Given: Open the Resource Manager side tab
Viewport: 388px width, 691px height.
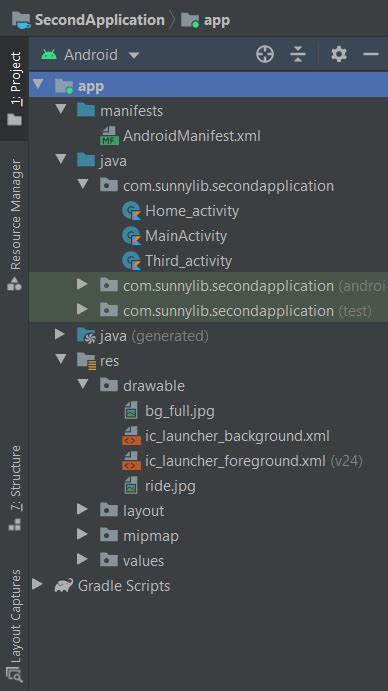Looking at the screenshot, I should click(15, 225).
